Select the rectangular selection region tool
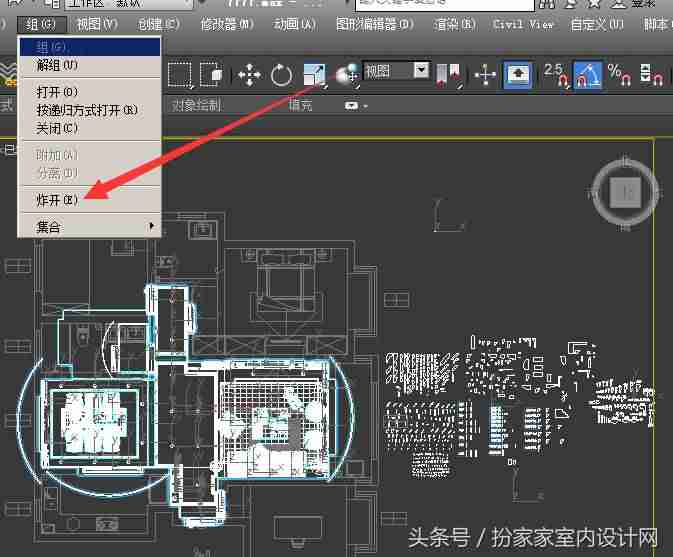Image resolution: width=673 pixels, height=557 pixels. pyautogui.click(x=179, y=76)
